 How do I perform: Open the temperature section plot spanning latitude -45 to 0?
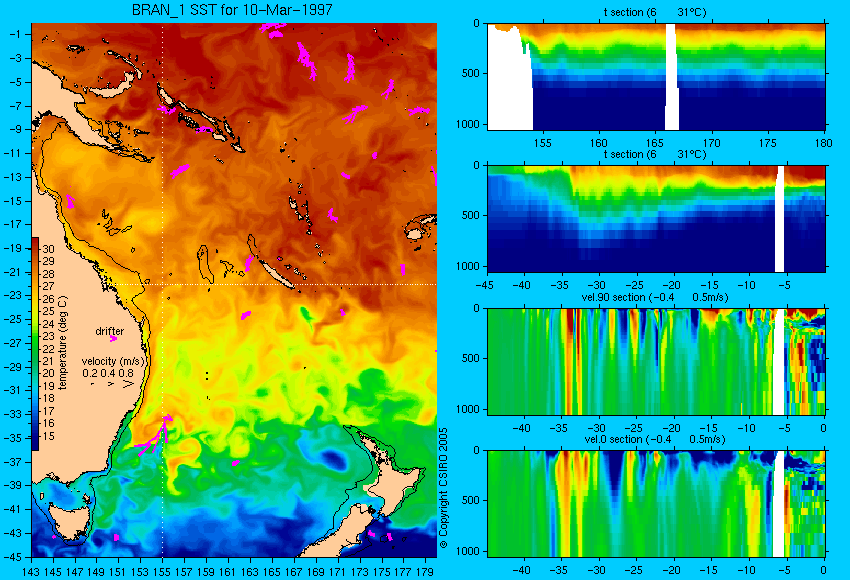(656, 218)
